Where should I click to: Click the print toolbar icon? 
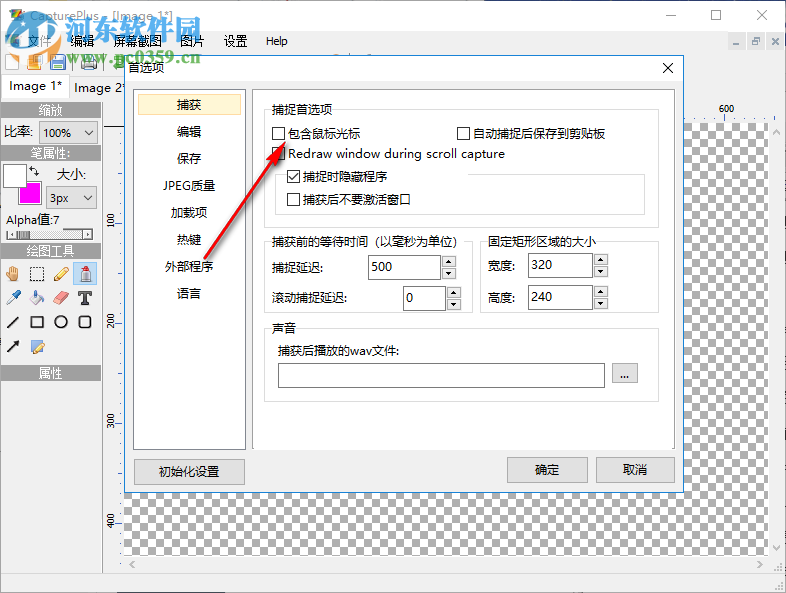pyautogui.click(x=89, y=62)
